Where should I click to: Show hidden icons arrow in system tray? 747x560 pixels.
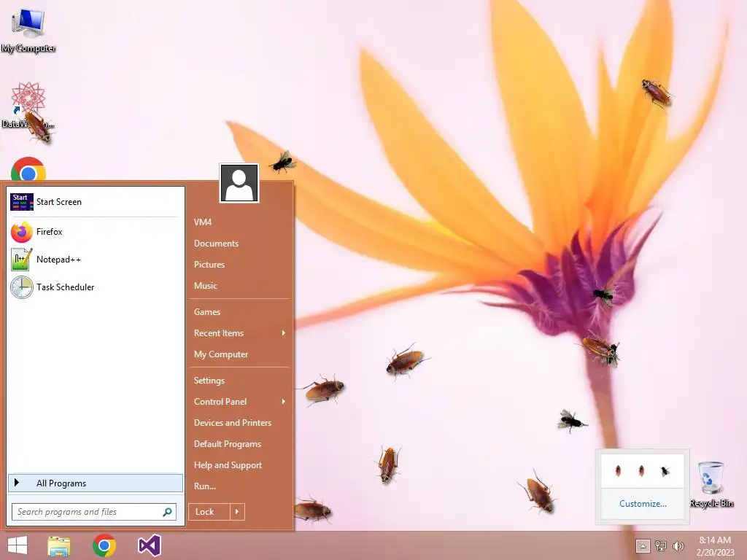(x=643, y=546)
